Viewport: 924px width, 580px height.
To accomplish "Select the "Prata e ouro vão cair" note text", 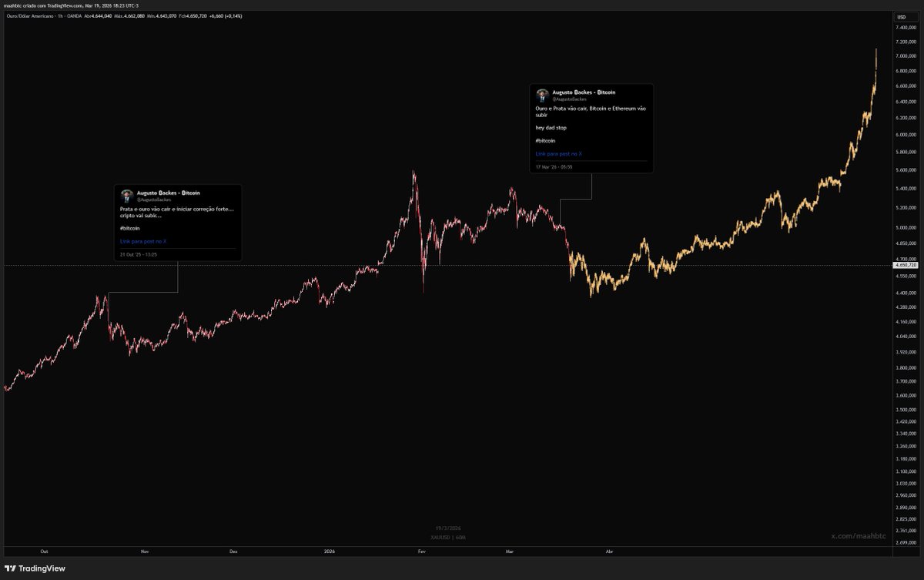I will (x=177, y=213).
